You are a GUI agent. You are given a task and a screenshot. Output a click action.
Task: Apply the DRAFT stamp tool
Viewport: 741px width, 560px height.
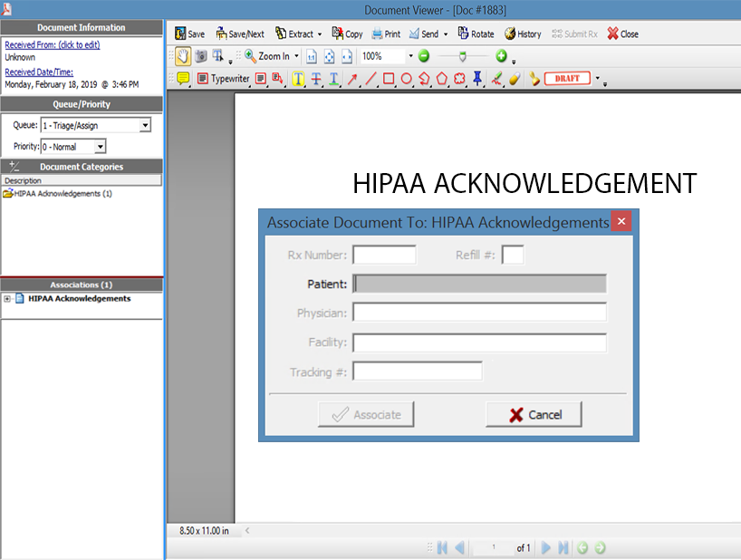click(x=568, y=79)
